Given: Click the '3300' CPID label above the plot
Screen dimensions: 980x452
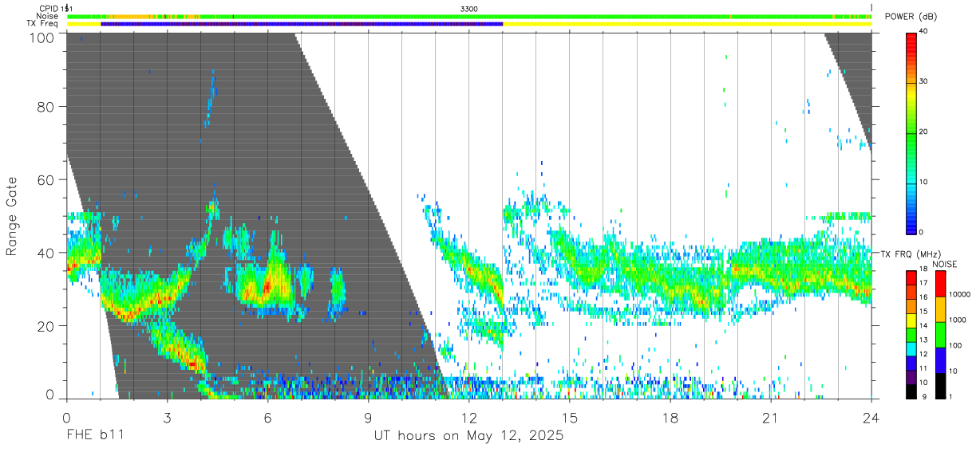Looking at the screenshot, I should 469,9.
